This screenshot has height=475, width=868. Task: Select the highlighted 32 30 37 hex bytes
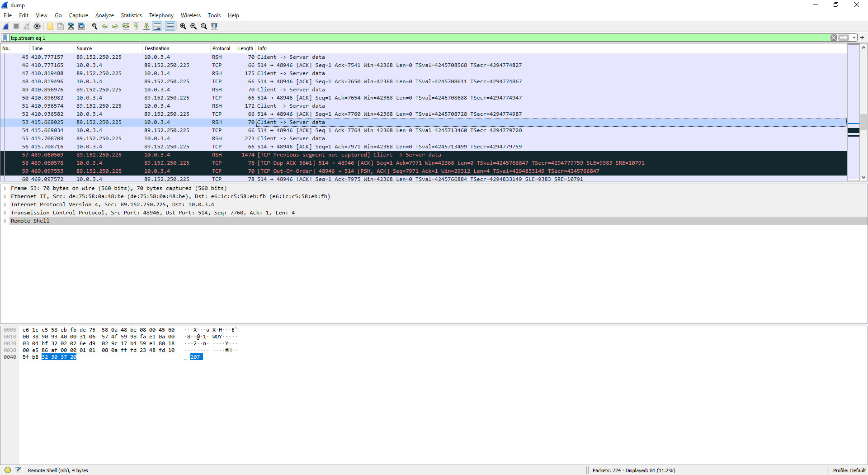pos(58,357)
